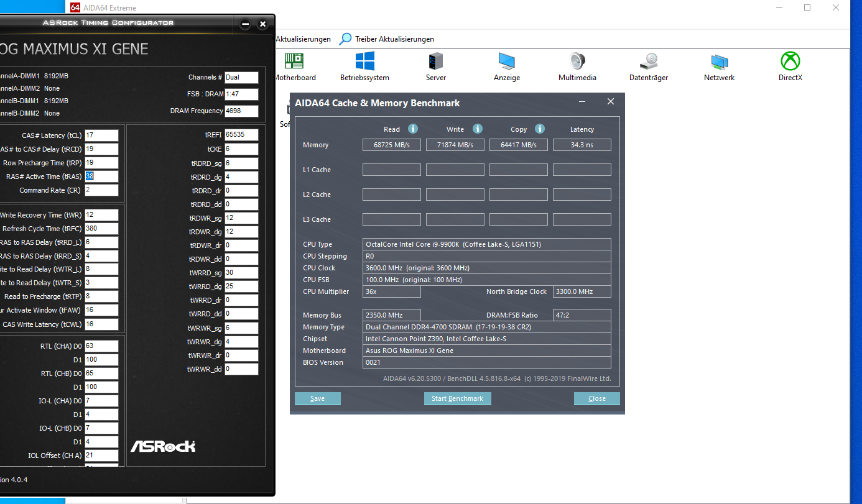
Task: Focus the tRDRD_dg value field
Action: click(x=241, y=177)
